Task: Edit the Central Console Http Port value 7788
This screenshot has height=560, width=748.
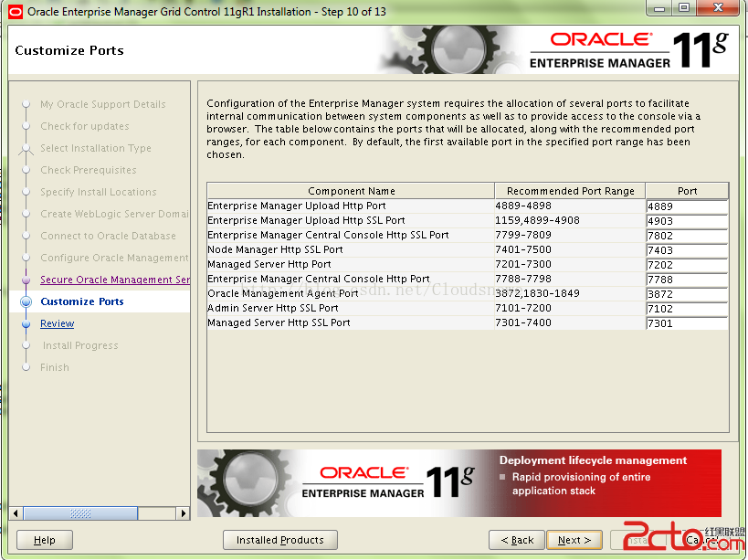Action: (687, 280)
